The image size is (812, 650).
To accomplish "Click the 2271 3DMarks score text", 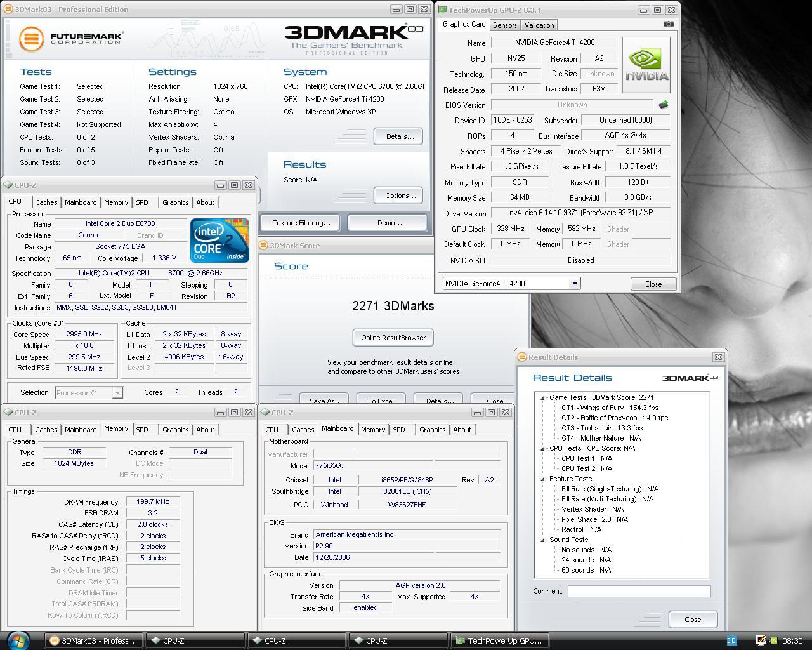I will [393, 306].
